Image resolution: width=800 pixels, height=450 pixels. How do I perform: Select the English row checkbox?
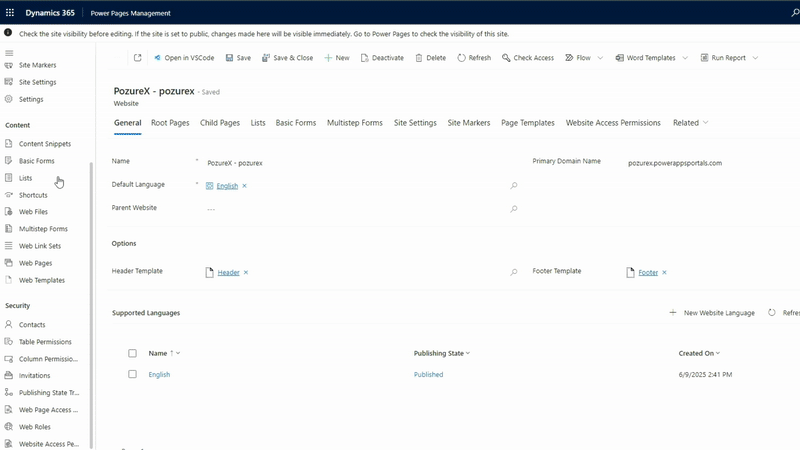click(x=133, y=374)
